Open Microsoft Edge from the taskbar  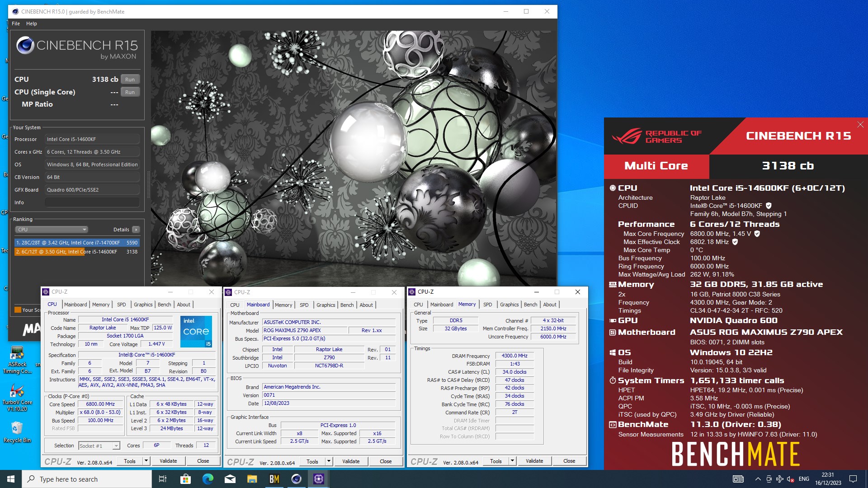tap(208, 479)
